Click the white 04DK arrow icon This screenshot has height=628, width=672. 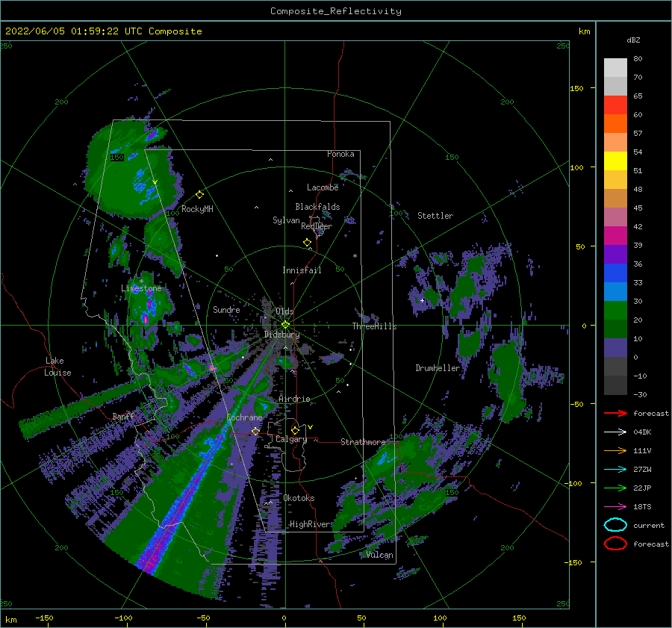(x=615, y=432)
